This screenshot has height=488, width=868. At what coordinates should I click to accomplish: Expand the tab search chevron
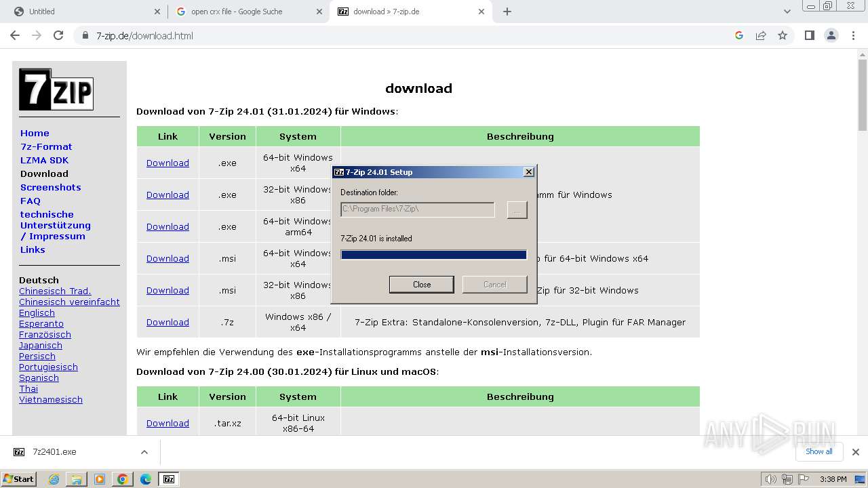point(787,12)
